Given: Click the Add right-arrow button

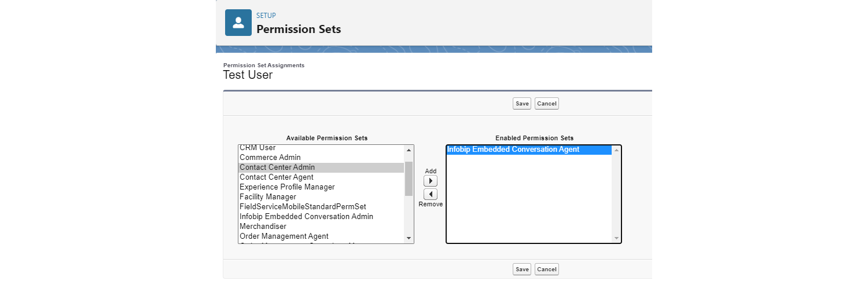Looking at the screenshot, I should point(431,181).
